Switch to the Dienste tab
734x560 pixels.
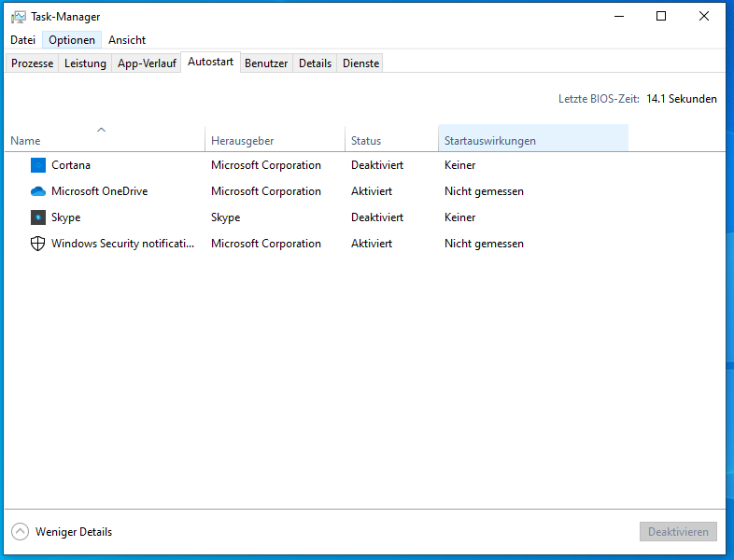pyautogui.click(x=360, y=63)
